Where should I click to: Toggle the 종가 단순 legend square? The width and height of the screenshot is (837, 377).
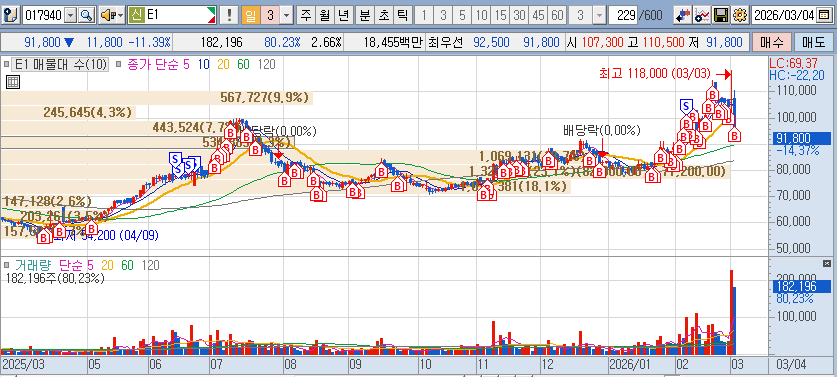click(x=119, y=65)
